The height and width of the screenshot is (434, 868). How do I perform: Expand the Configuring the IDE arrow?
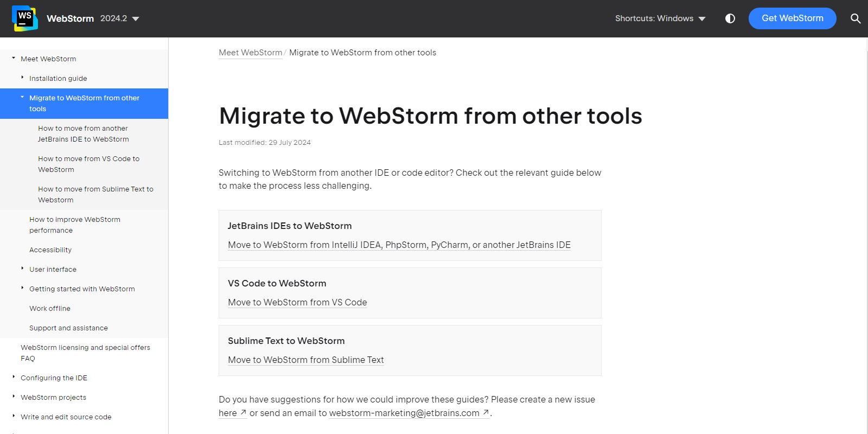(x=14, y=377)
